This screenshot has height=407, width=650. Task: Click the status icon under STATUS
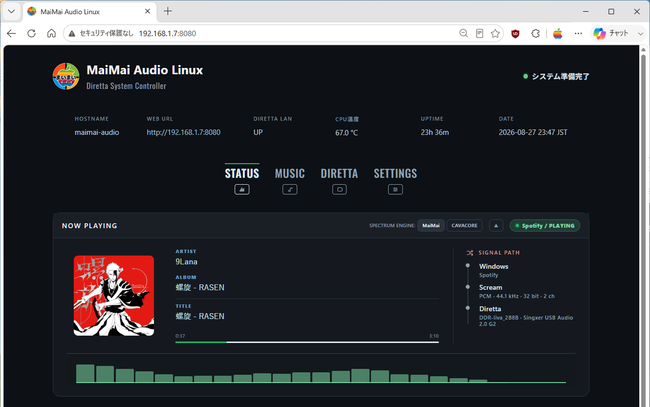[x=242, y=189]
